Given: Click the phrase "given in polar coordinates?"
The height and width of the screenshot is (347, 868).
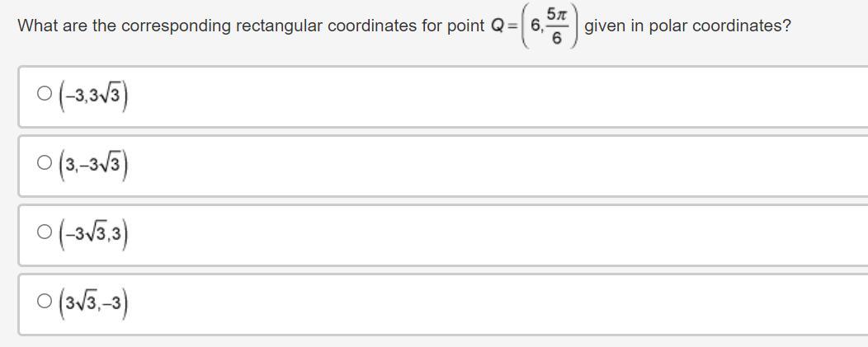Looking at the screenshot, I should click(x=687, y=26).
